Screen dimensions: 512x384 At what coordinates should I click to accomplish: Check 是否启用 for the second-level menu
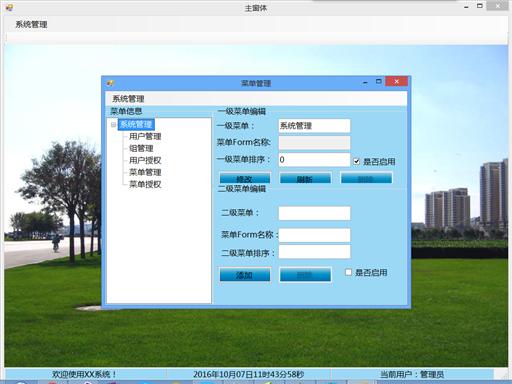tap(348, 272)
